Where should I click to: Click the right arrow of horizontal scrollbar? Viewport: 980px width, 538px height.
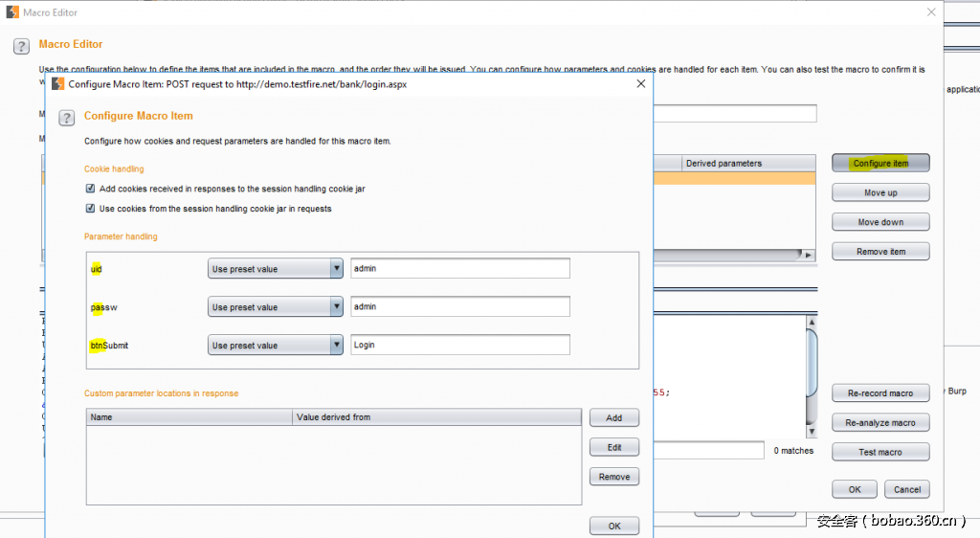[808, 256]
